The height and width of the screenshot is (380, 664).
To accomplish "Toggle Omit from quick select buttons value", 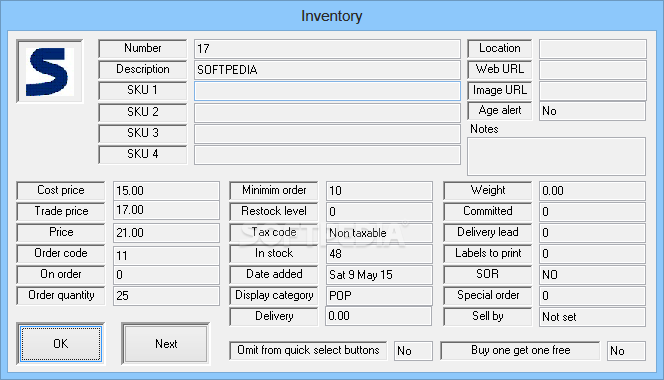I will click(413, 351).
